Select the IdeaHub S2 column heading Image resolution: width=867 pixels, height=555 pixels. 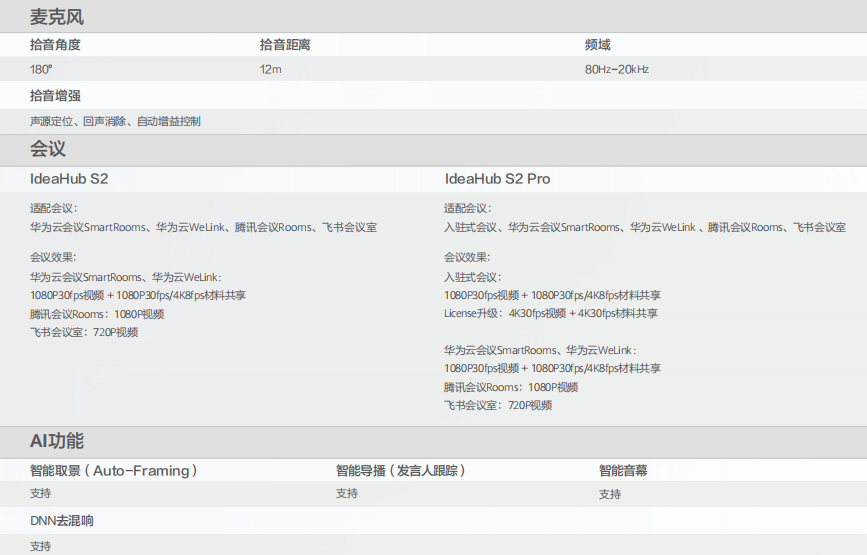69,179
